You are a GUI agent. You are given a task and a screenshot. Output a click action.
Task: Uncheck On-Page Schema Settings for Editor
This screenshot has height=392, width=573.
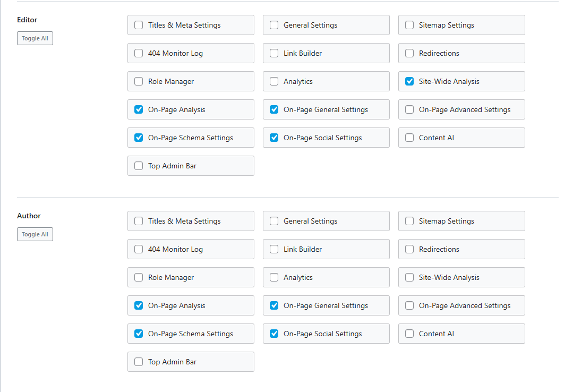(x=139, y=138)
